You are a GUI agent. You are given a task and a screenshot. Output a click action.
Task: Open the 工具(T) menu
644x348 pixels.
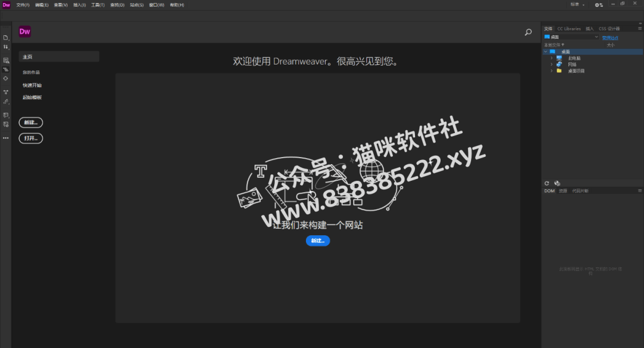(98, 5)
